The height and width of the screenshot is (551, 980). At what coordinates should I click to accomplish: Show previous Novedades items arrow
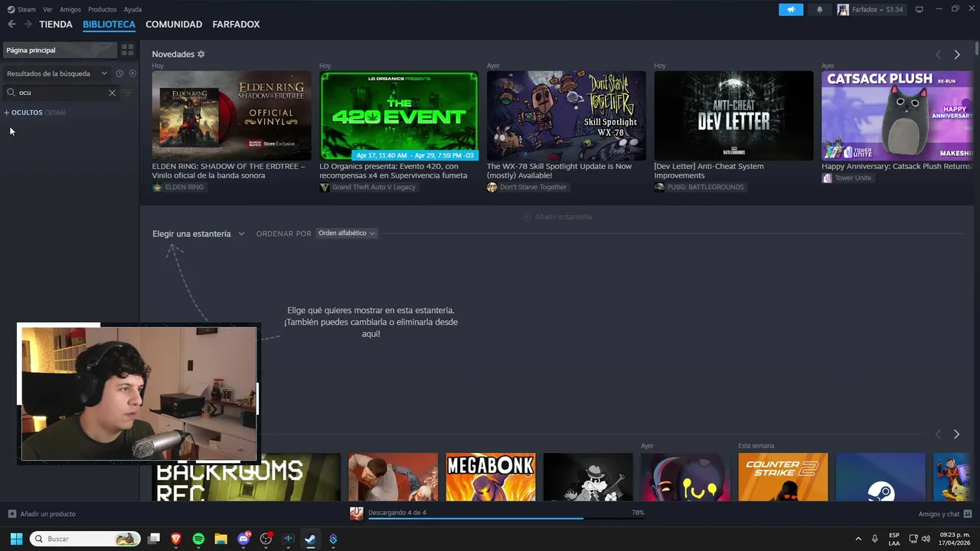938,54
